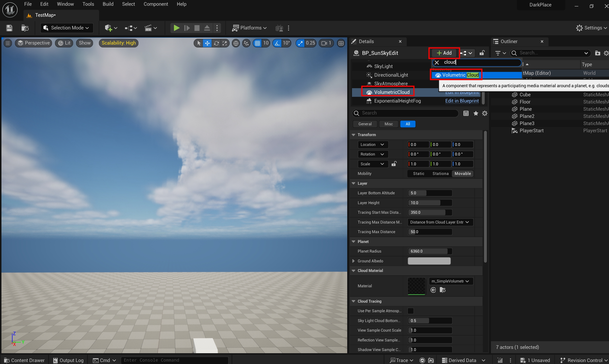Viewport: 609px width, 364px height.
Task: Open the Selection Mode dropdown
Action: pyautogui.click(x=66, y=28)
